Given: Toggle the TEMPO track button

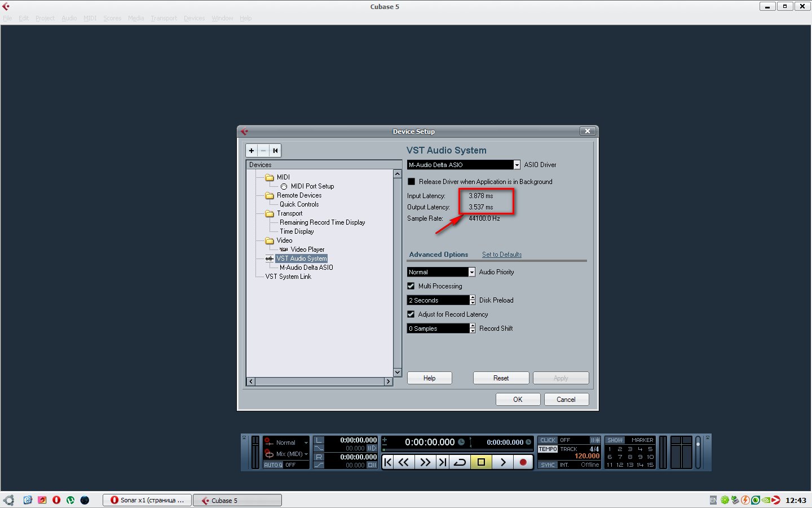Looking at the screenshot, I should point(548,449).
